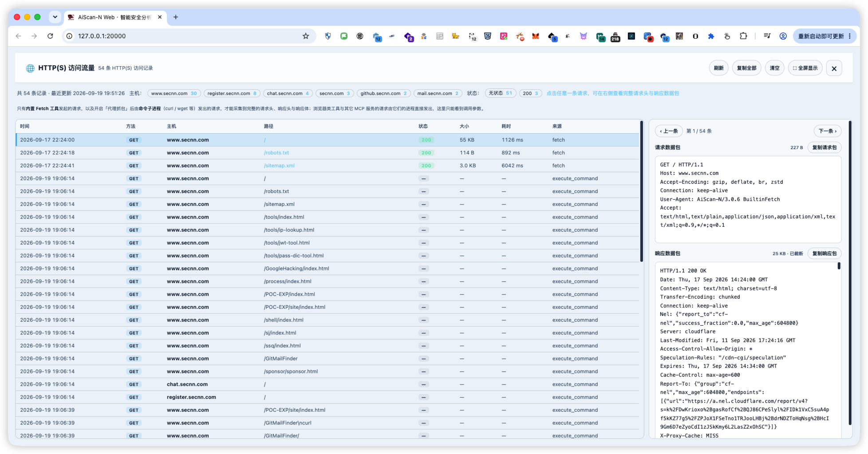Filter by host chat.secnn.com chip

288,93
